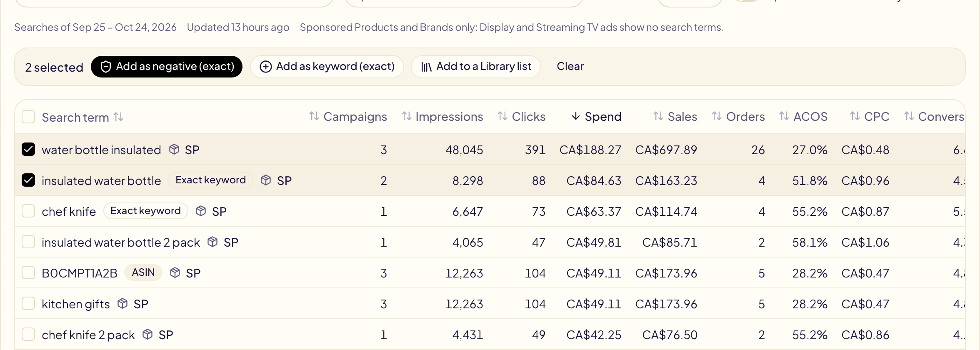Click the ASIN badge on B0CMPT1A2B
980x350 pixels.
point(143,272)
